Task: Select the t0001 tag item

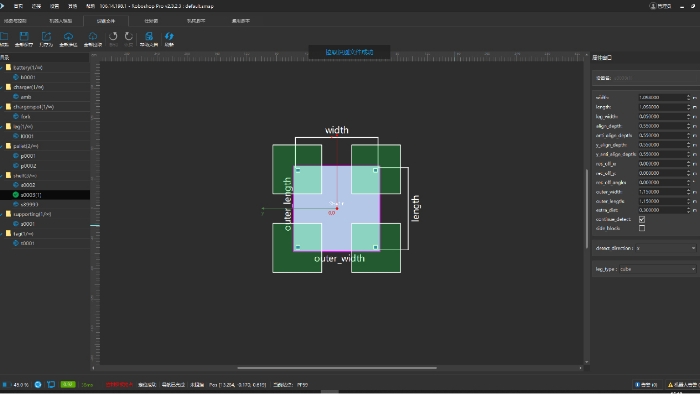Action: (27, 243)
